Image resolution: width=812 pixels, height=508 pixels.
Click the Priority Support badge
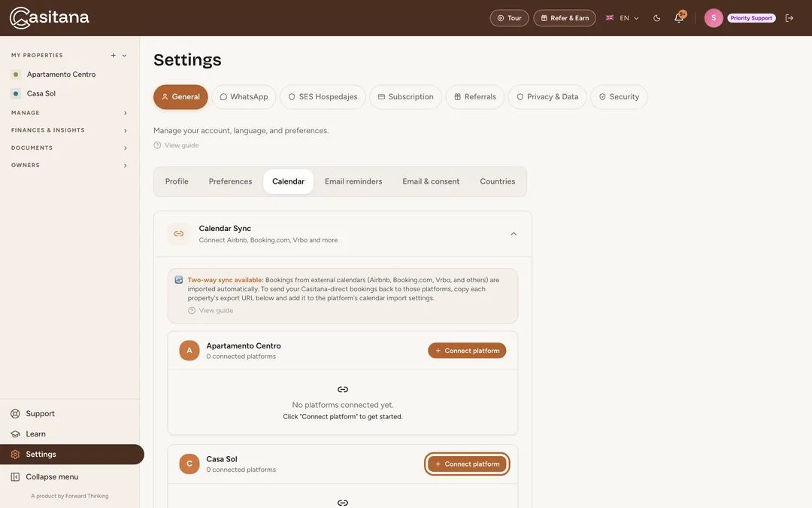point(751,18)
